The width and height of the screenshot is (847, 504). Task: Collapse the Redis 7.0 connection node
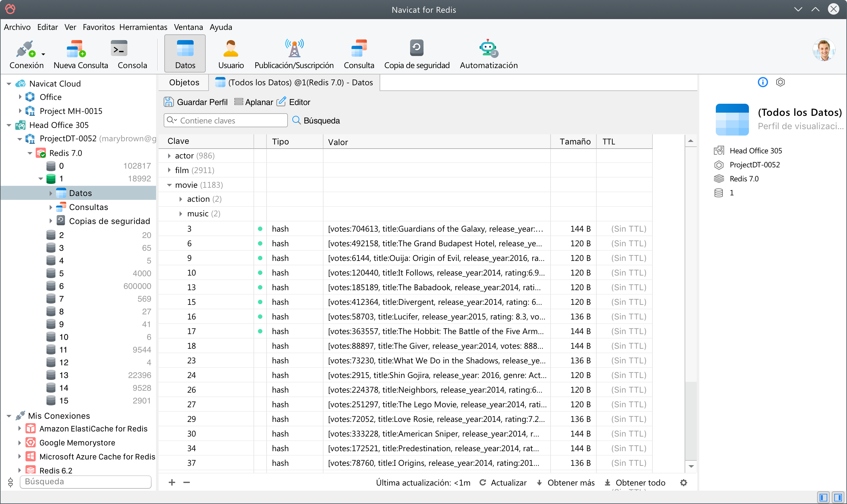click(30, 153)
